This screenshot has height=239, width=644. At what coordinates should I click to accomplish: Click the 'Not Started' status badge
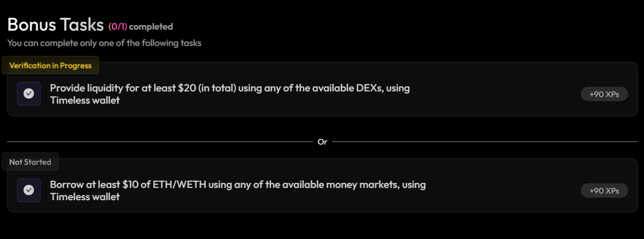coord(30,162)
